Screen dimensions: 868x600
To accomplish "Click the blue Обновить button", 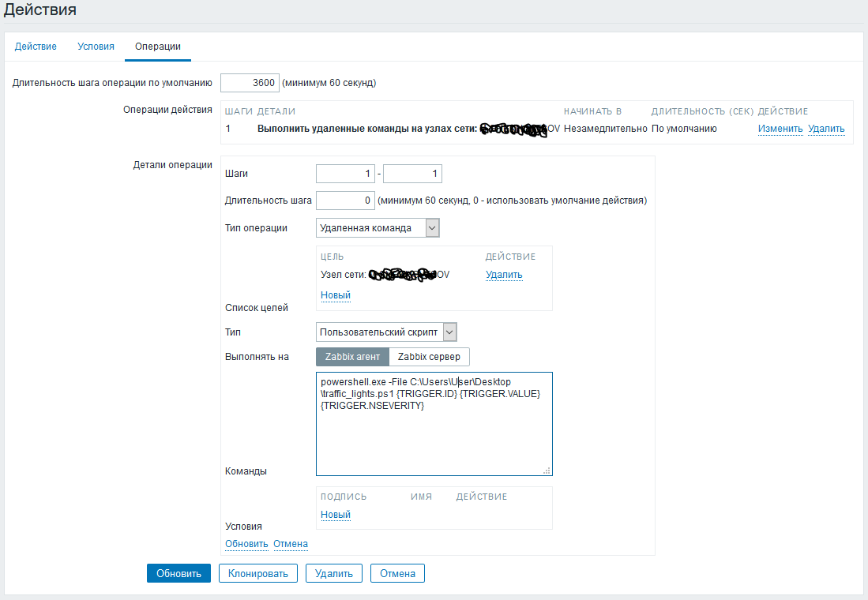I will tap(178, 573).
